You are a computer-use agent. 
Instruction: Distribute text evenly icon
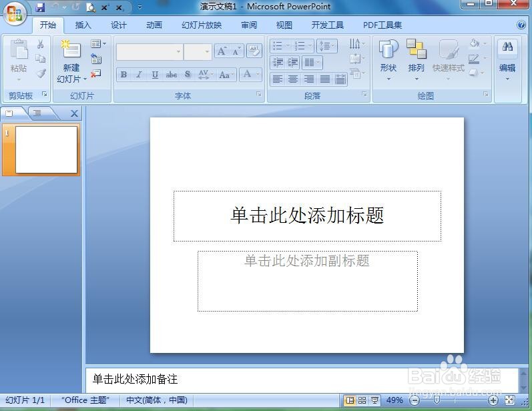340,79
